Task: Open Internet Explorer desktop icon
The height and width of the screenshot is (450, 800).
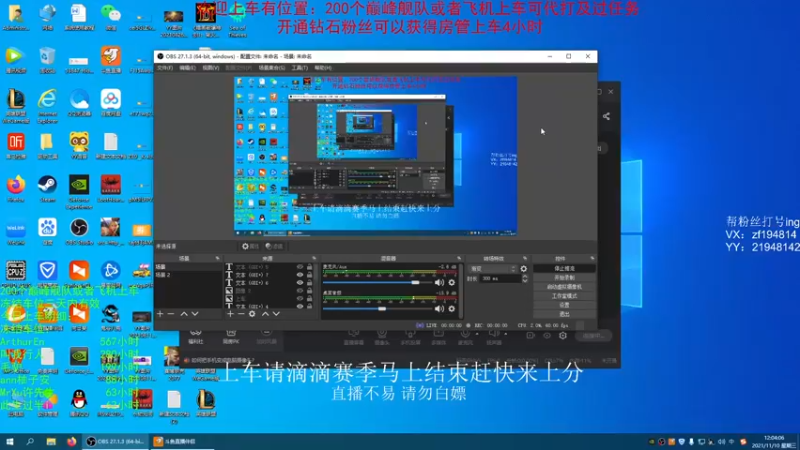Action: point(47,106)
